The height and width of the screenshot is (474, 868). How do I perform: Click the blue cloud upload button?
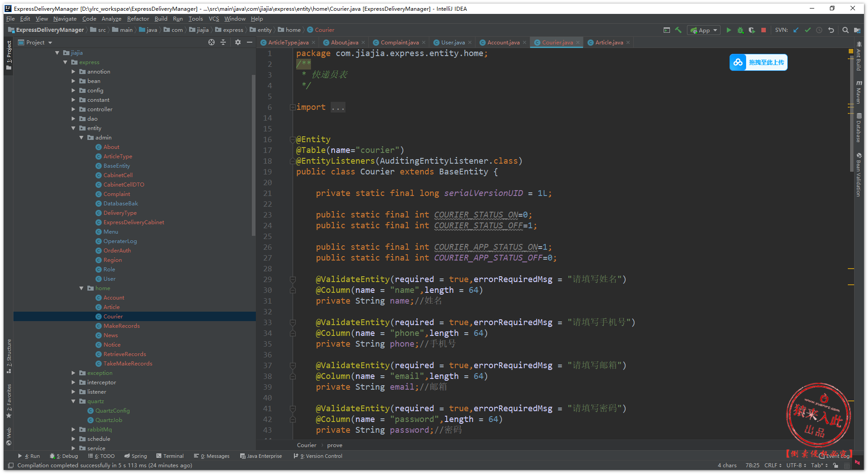(758, 62)
